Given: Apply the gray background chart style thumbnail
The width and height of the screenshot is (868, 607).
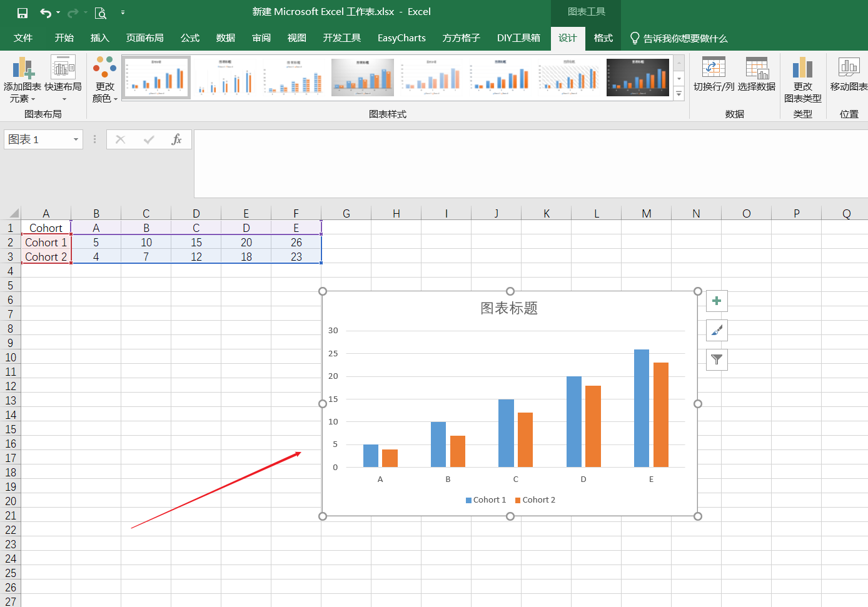Looking at the screenshot, I should tap(363, 78).
